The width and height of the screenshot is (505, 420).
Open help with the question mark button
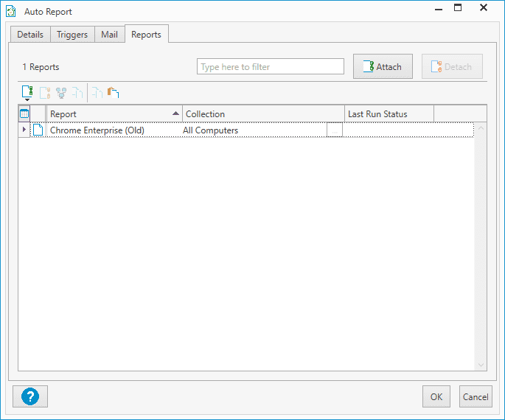click(x=30, y=396)
